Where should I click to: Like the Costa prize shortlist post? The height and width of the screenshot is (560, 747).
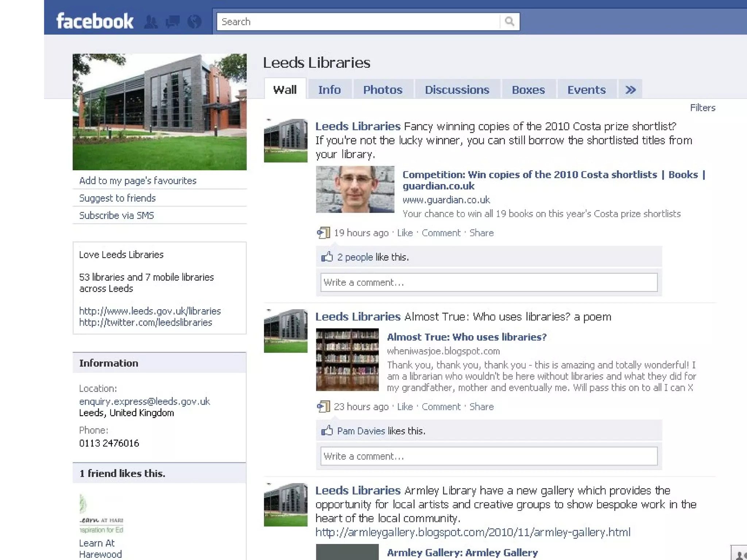pos(405,233)
